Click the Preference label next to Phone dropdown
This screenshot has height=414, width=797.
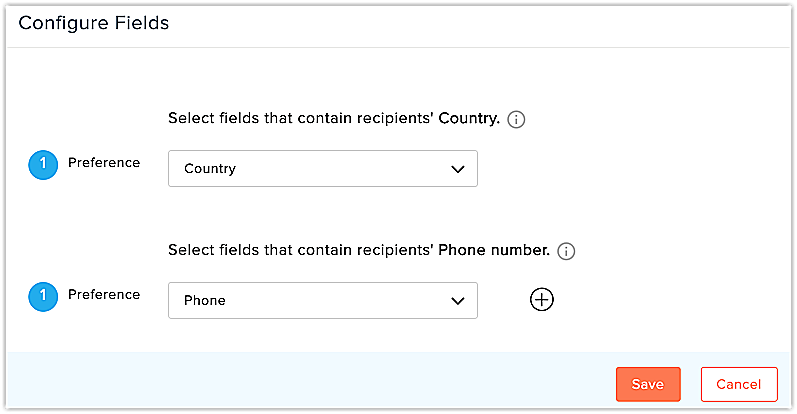[104, 294]
